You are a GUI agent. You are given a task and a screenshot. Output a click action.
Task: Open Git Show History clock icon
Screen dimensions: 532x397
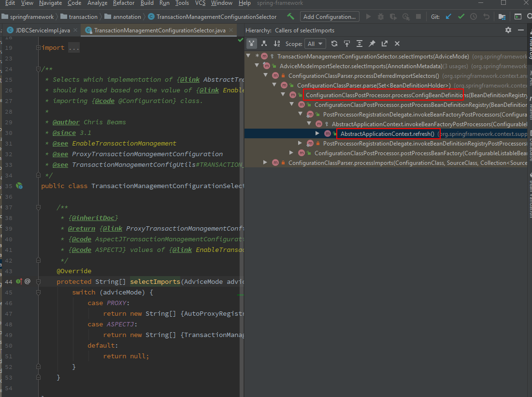pyautogui.click(x=474, y=16)
